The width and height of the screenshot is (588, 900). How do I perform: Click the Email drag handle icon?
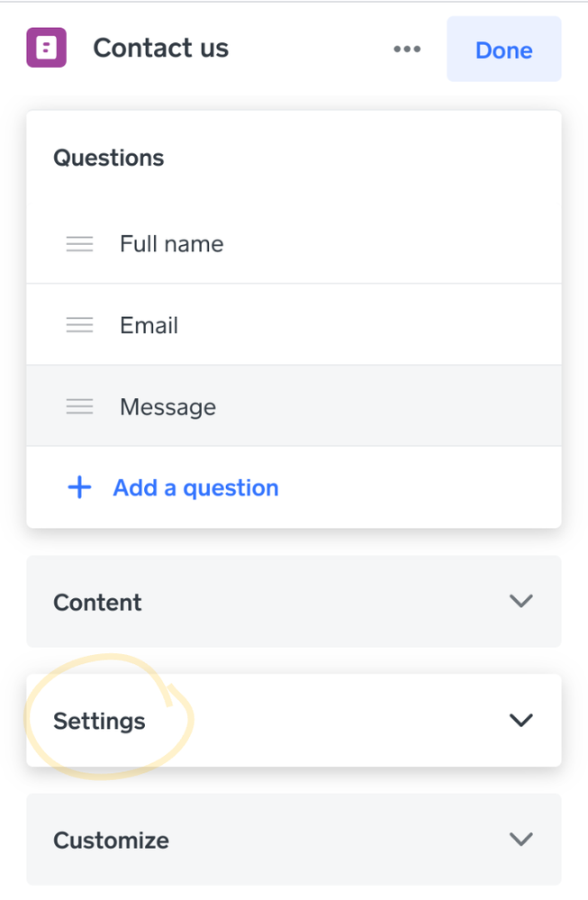pyautogui.click(x=79, y=325)
